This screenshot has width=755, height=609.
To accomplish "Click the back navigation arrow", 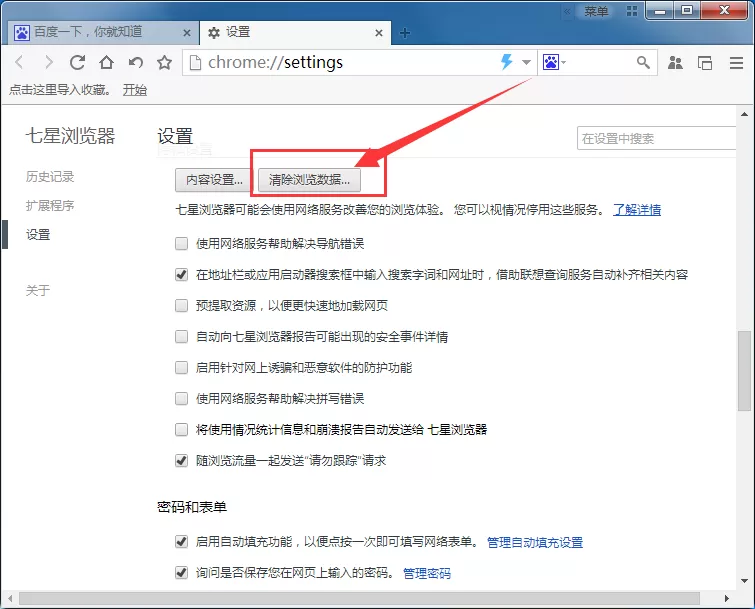I will (19, 62).
